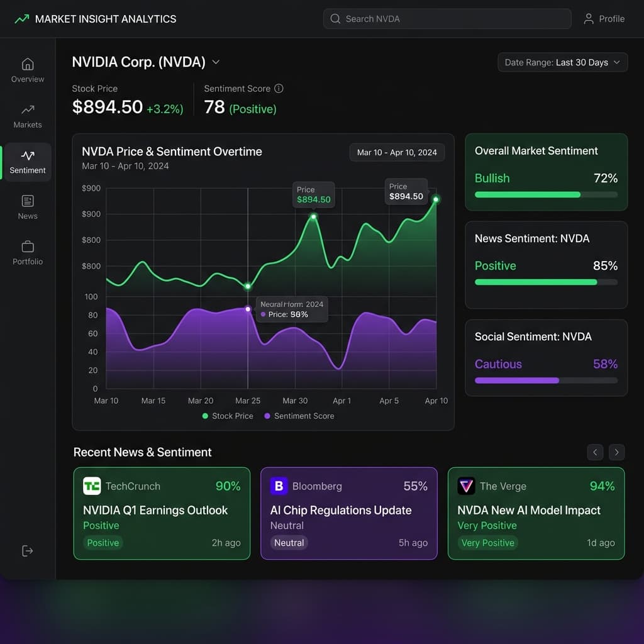Viewport: 644px width, 644px height.
Task: Open AI Chip Regulations Update article
Action: click(341, 510)
